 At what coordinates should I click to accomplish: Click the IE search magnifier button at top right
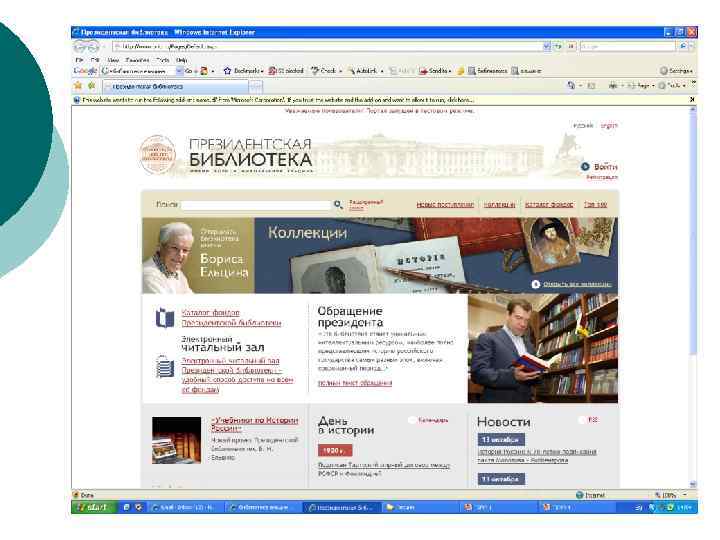click(x=683, y=46)
